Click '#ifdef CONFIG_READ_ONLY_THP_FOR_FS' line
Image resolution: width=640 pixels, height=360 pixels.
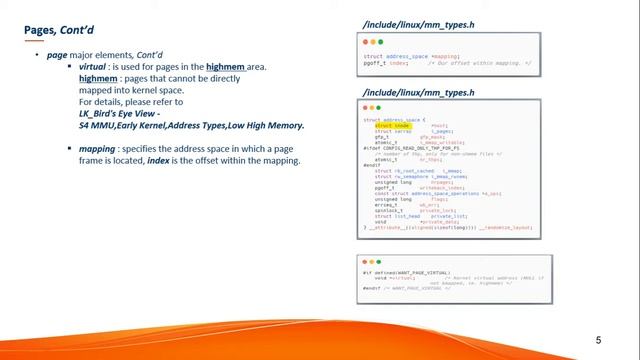pyautogui.click(x=411, y=149)
